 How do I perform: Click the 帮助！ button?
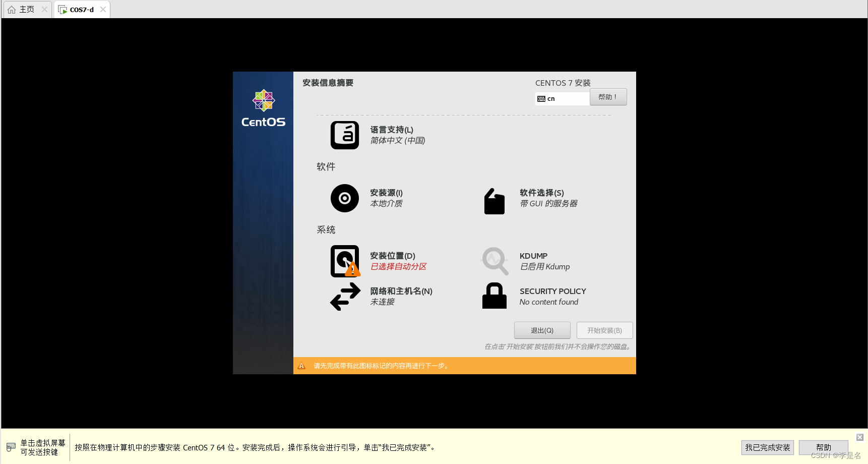[x=608, y=97]
